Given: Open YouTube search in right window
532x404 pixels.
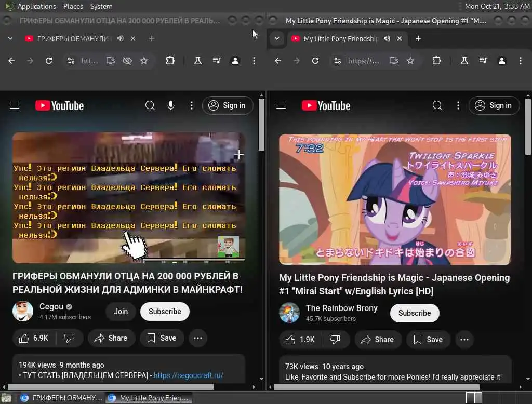Looking at the screenshot, I should pyautogui.click(x=437, y=105).
